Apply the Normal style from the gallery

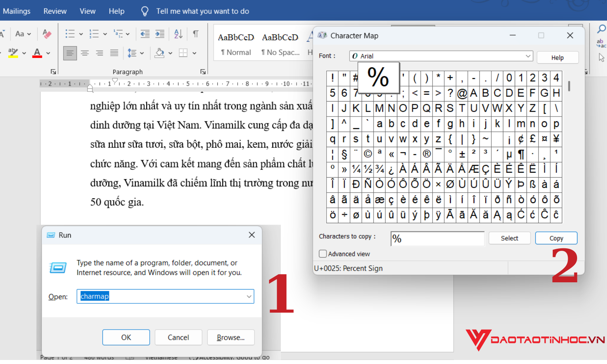click(x=236, y=44)
